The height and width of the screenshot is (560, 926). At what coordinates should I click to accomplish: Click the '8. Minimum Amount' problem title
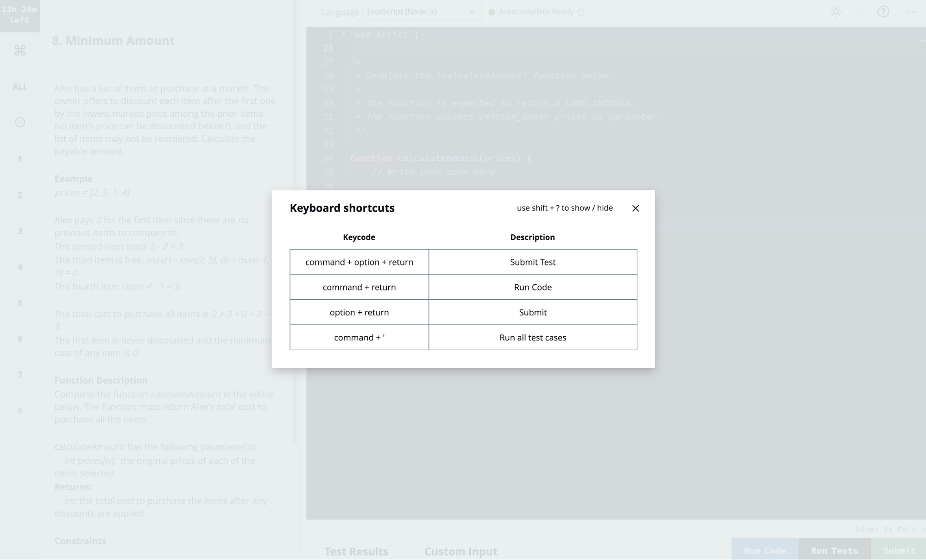[113, 40]
